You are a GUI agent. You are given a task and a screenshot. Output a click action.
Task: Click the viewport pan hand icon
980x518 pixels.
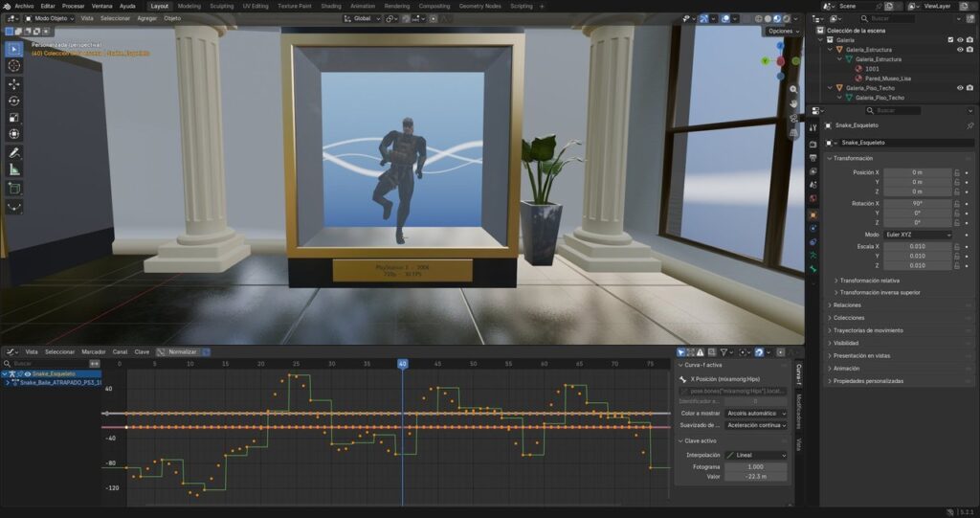coord(793,103)
